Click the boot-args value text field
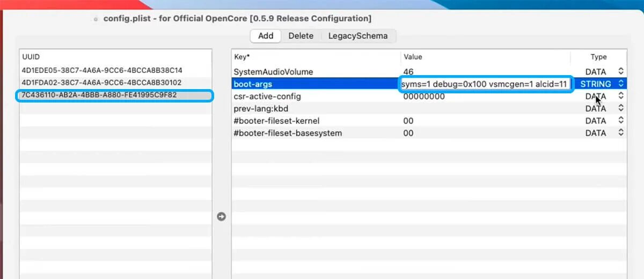Screen dimensions: 644x279 point(484,84)
